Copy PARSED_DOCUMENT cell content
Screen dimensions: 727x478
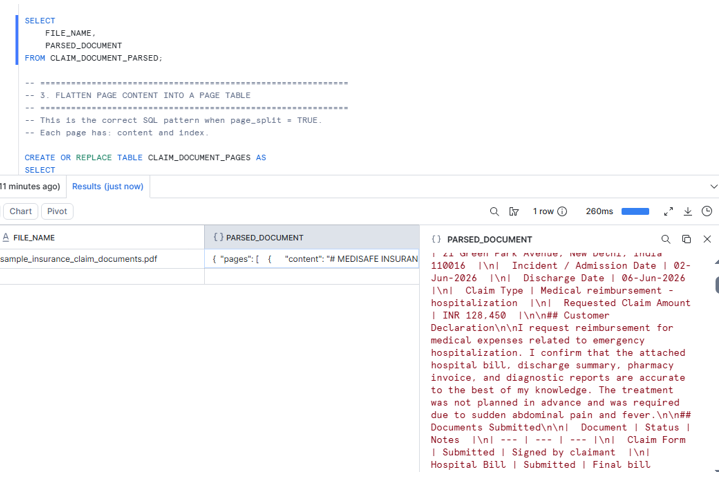(x=686, y=239)
